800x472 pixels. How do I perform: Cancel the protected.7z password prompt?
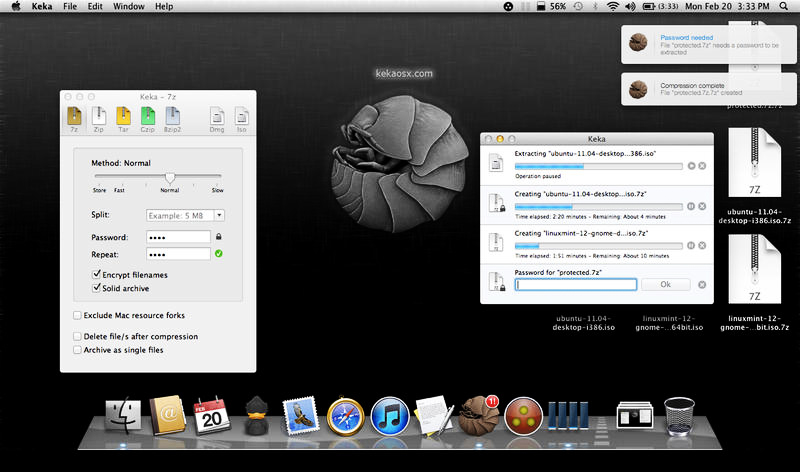tap(702, 285)
